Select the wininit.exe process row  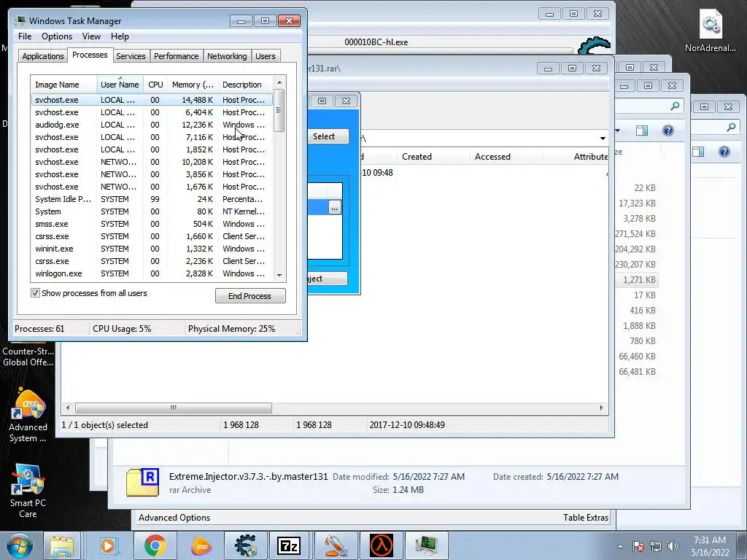(152, 249)
